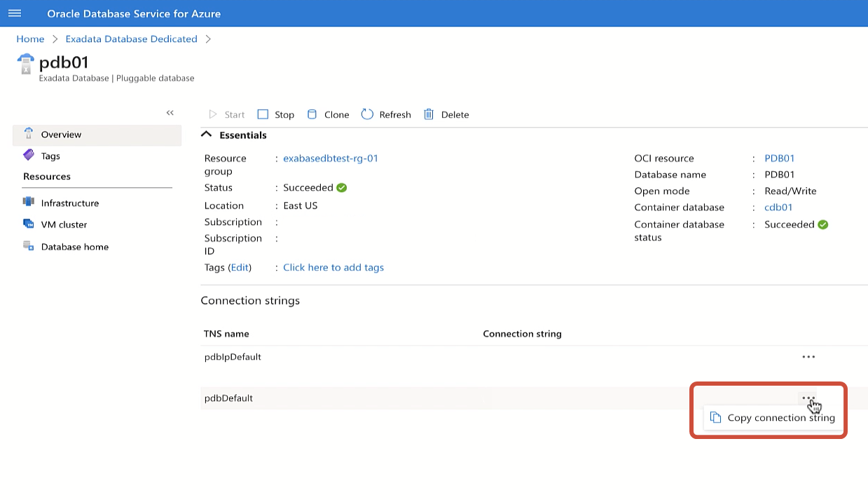
Task: Click the Database home sidebar icon
Action: [x=29, y=246]
